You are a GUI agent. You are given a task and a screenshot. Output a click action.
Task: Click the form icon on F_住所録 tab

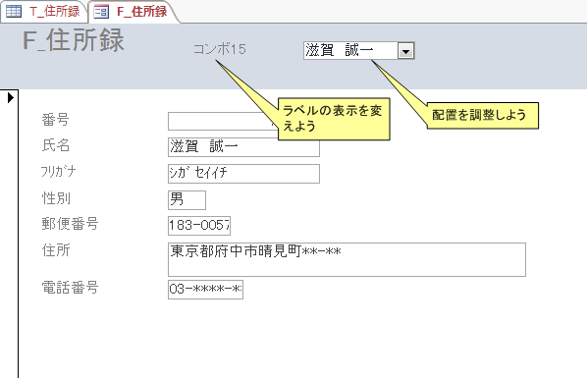coord(101,12)
